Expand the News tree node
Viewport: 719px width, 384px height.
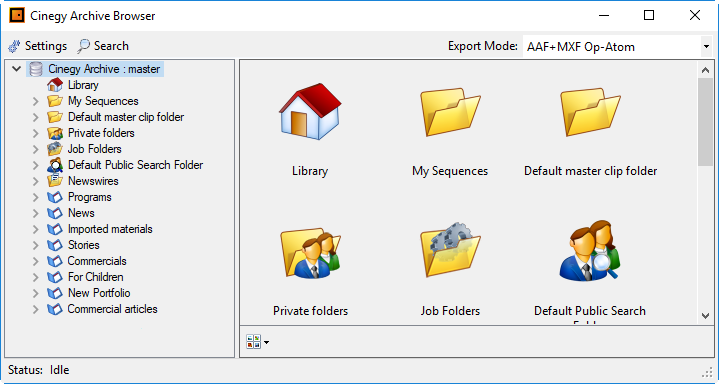click(x=36, y=213)
